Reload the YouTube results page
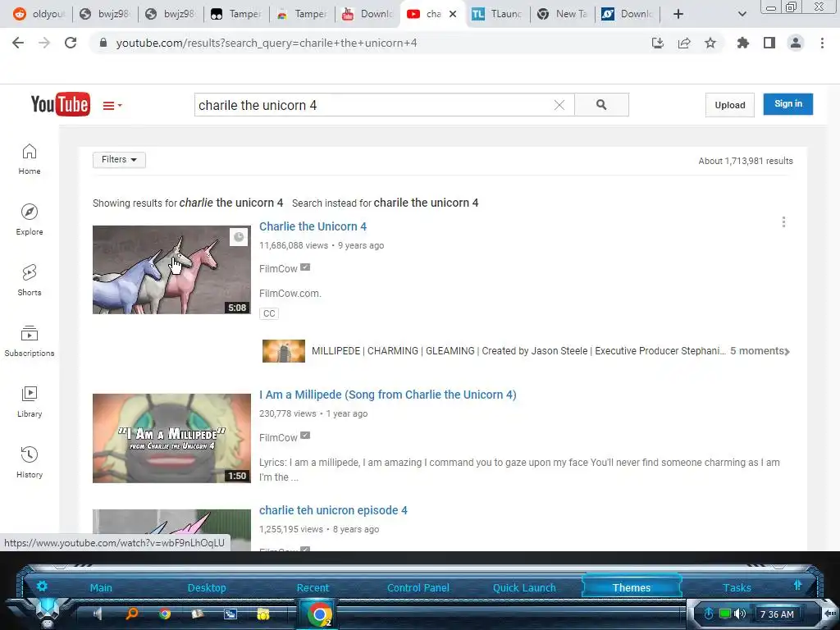 71,43
